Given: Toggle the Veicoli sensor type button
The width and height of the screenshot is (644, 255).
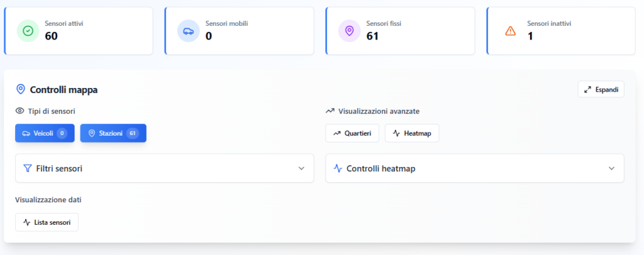Looking at the screenshot, I should (45, 133).
